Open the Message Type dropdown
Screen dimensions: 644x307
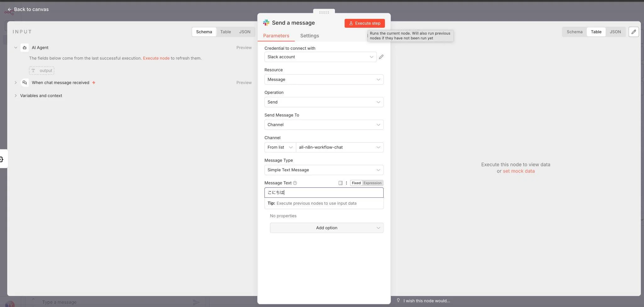324,170
